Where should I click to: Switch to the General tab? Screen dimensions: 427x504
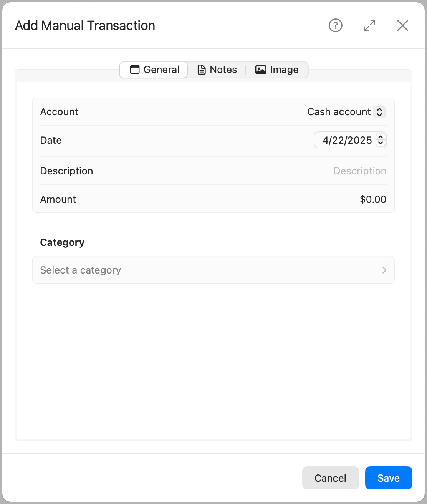tap(154, 70)
